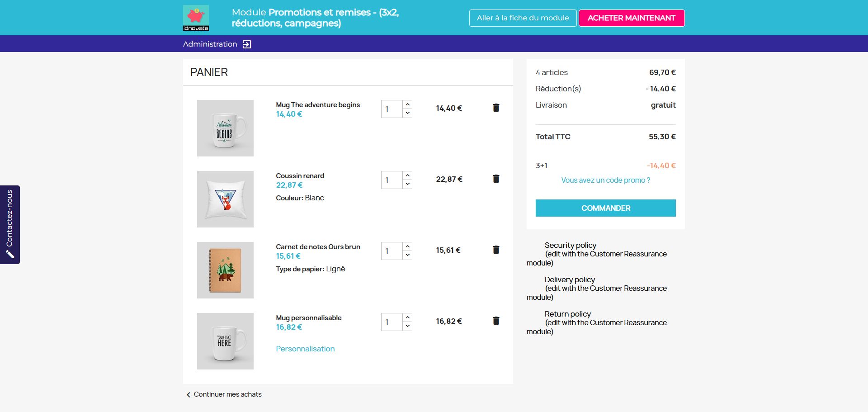The width and height of the screenshot is (868, 412).
Task: Expand Vous avez un code promo link
Action: tap(605, 180)
